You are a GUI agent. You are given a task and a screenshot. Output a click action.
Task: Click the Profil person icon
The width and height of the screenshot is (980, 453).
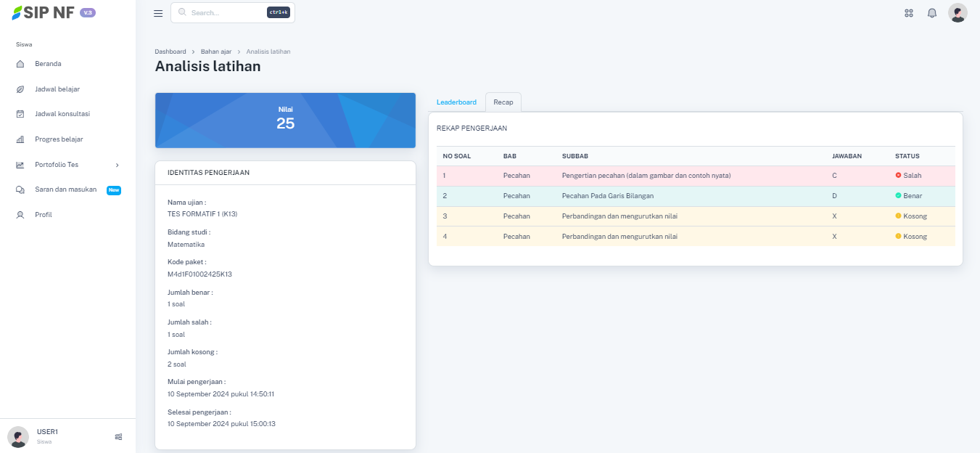pyautogui.click(x=20, y=215)
